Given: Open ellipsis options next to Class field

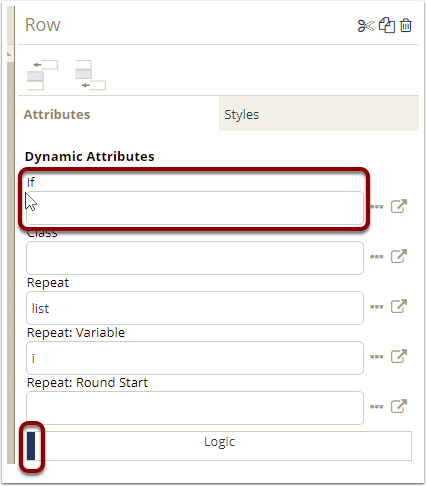Looking at the screenshot, I should 377,257.
